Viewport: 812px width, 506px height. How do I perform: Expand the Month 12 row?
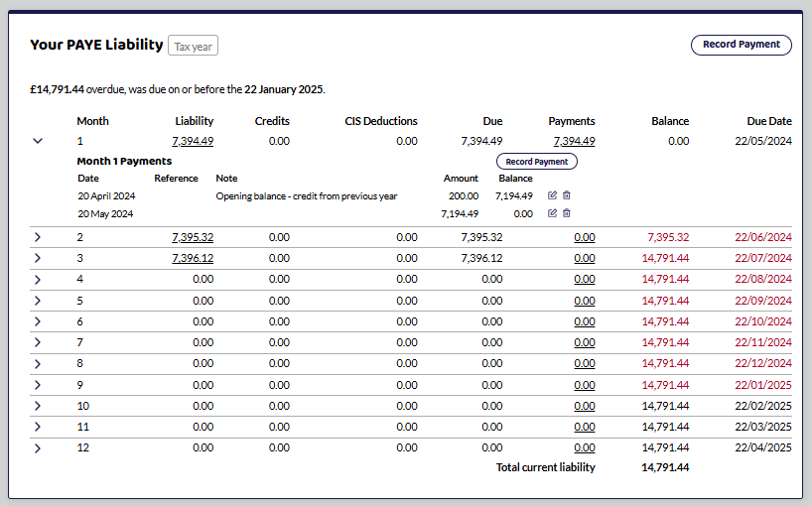38,448
